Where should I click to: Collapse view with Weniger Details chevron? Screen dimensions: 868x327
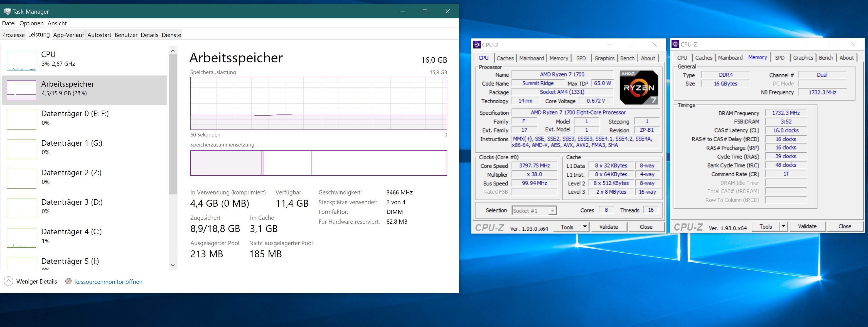pos(8,281)
